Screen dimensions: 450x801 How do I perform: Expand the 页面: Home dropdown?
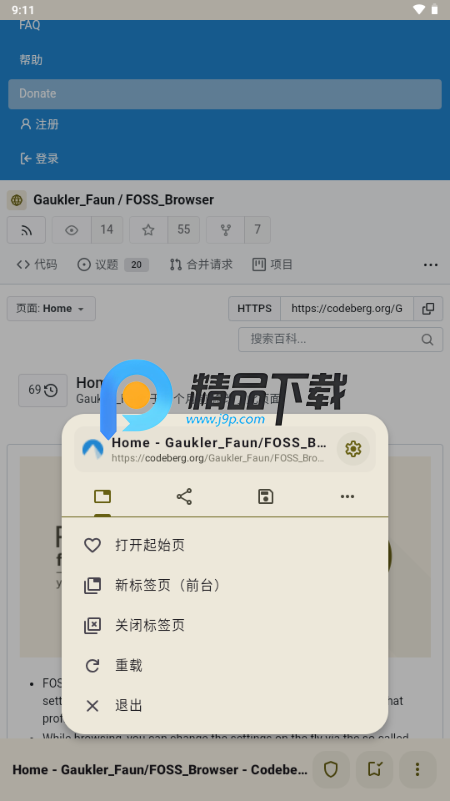51,309
